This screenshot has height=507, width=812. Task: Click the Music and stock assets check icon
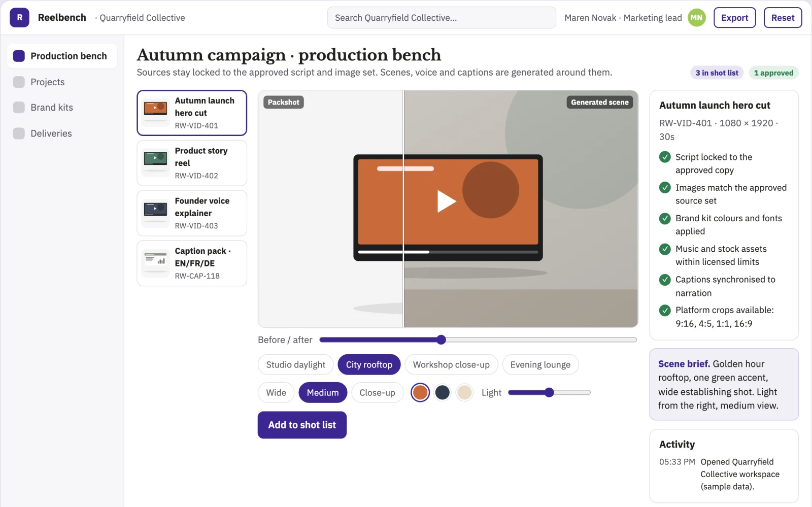click(x=665, y=249)
